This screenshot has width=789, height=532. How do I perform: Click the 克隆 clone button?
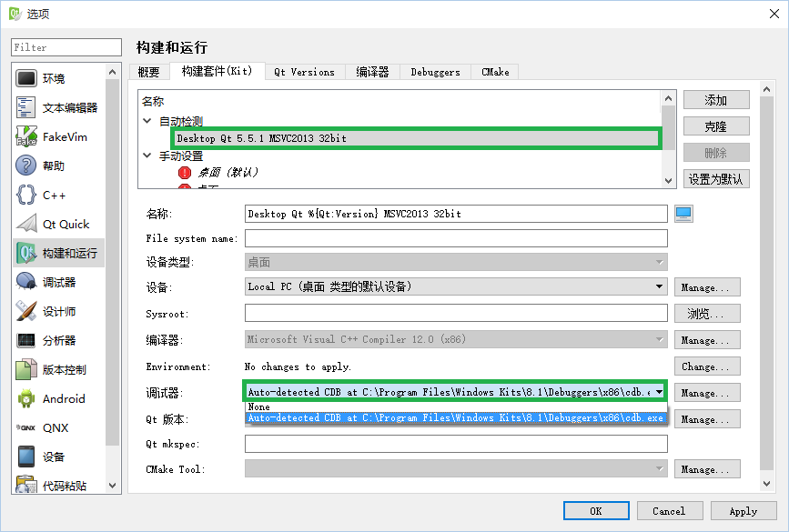(716, 126)
